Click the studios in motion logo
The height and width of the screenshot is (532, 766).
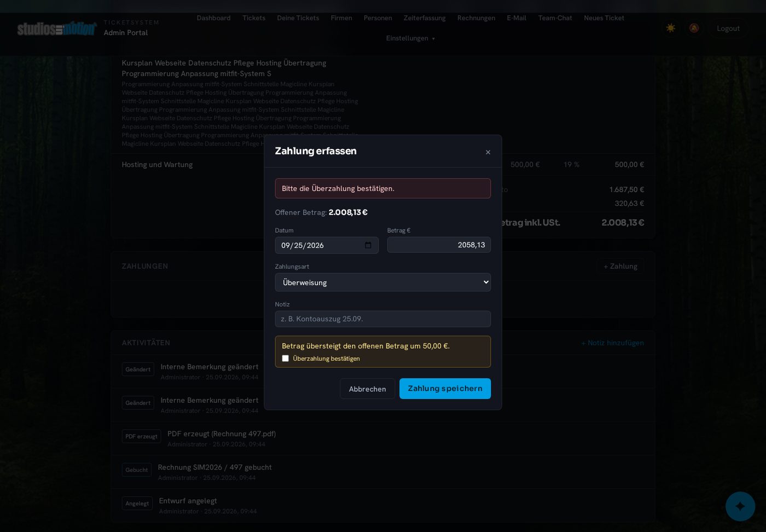tap(57, 28)
